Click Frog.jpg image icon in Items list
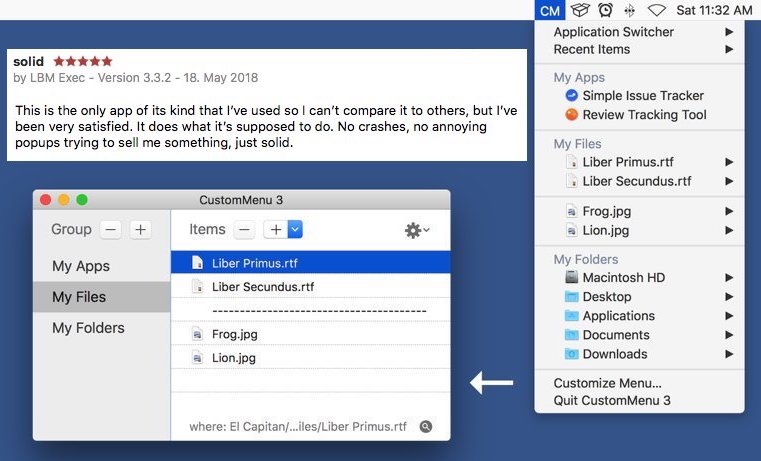 pos(198,334)
